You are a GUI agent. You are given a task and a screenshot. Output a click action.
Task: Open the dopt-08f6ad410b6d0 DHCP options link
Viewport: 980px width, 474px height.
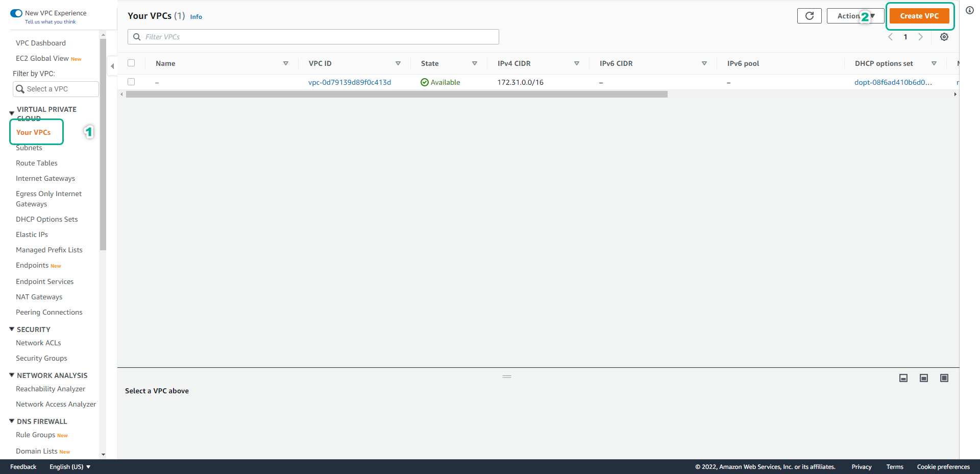tap(892, 82)
